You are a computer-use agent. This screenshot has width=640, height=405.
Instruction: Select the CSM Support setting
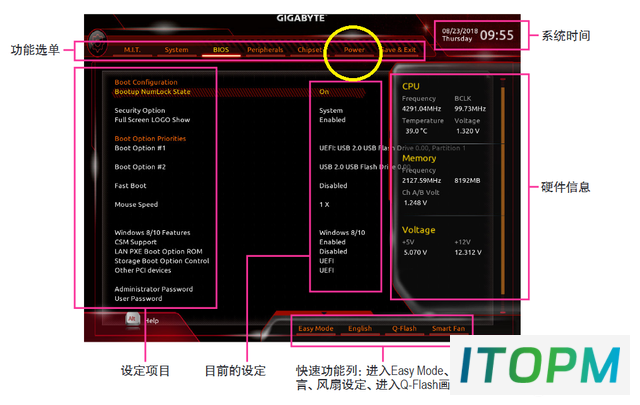click(136, 242)
